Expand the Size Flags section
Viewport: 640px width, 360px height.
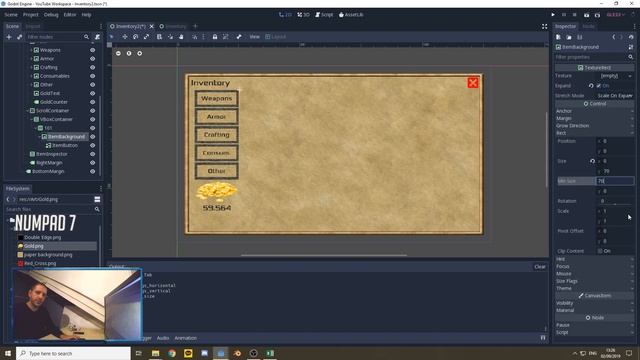point(594,281)
